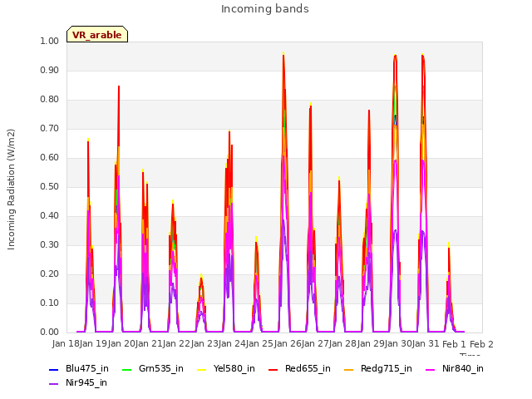This screenshot has width=532, height=399.
Task: Click the Jan 28 x-axis date label
Action: tap(342, 344)
